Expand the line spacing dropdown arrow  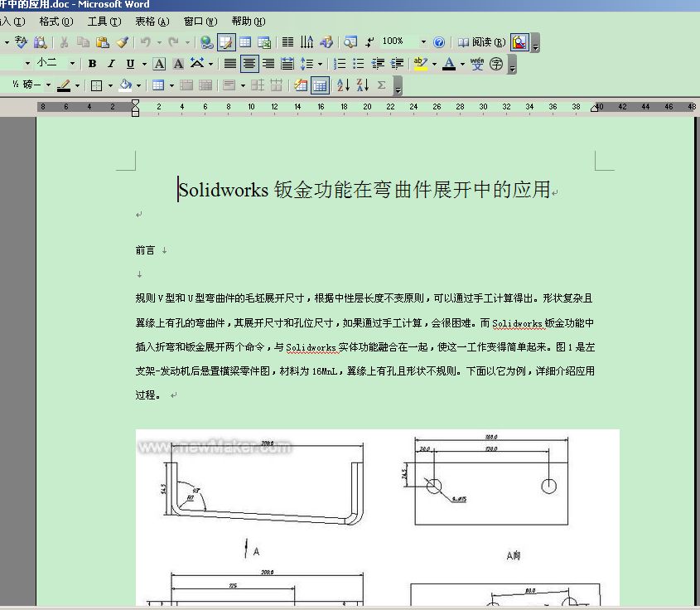click(x=320, y=64)
